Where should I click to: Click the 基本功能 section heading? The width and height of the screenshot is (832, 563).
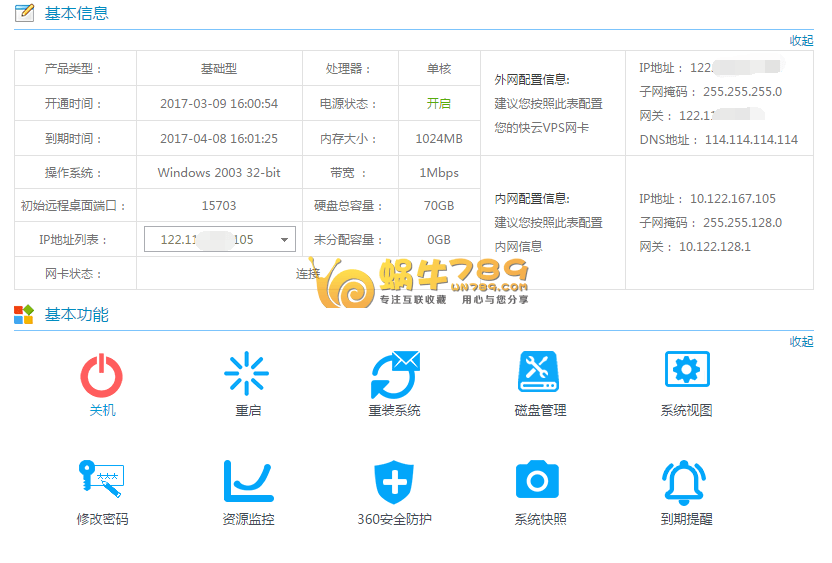point(77,315)
